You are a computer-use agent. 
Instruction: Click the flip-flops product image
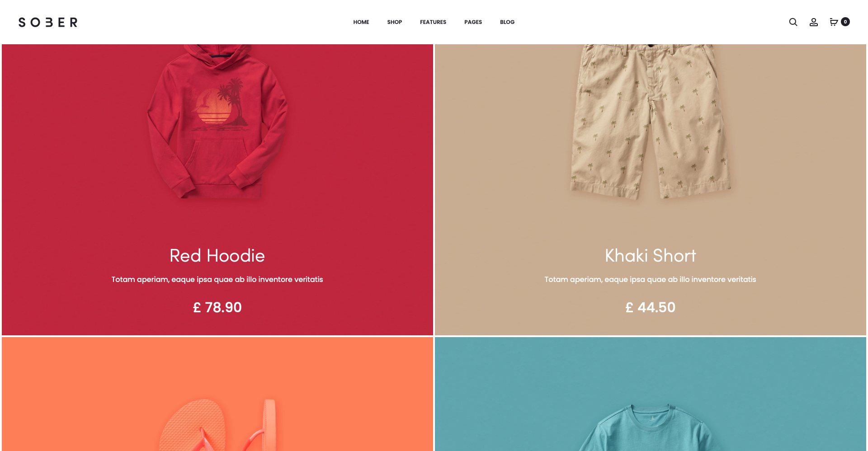click(217, 425)
